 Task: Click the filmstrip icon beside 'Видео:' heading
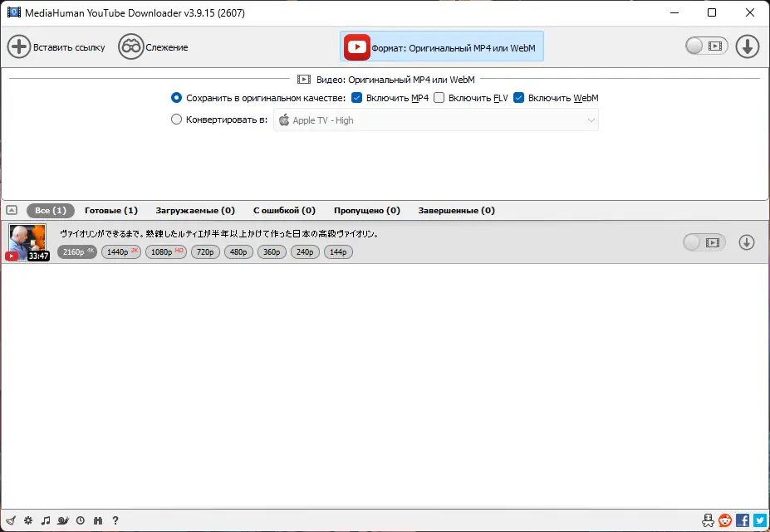[304, 79]
